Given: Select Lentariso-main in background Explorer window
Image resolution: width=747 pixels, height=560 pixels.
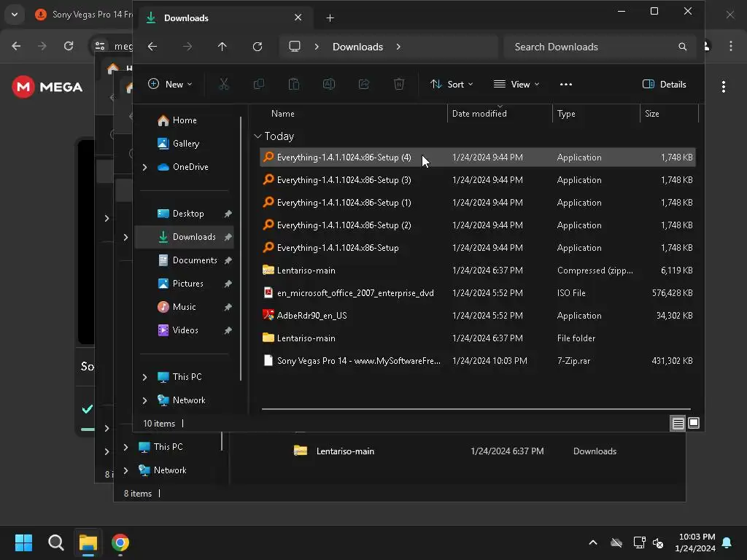Looking at the screenshot, I should pos(345,451).
